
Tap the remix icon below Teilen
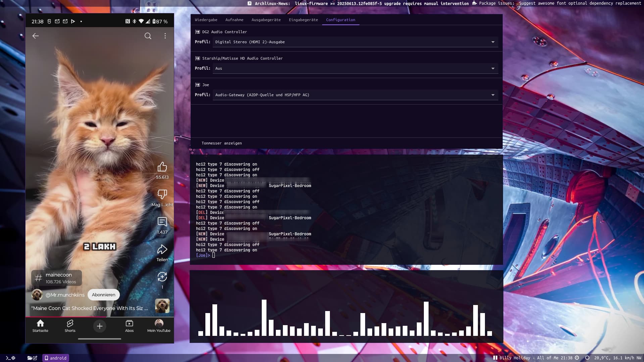coord(162,277)
